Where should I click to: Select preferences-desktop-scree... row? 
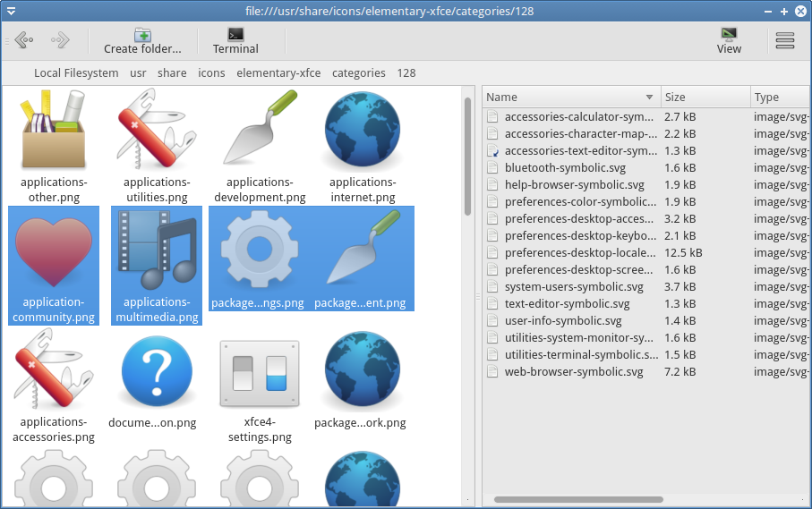pos(646,270)
